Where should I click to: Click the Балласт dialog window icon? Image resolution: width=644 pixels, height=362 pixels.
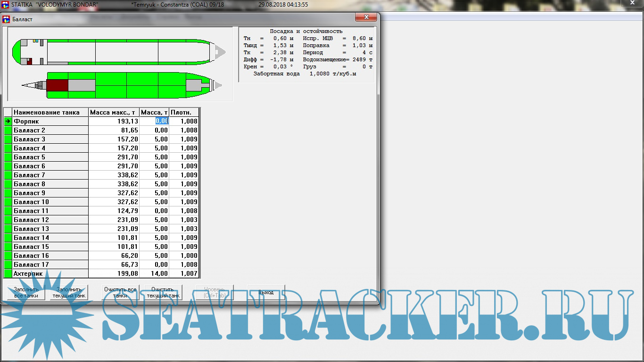click(x=7, y=19)
